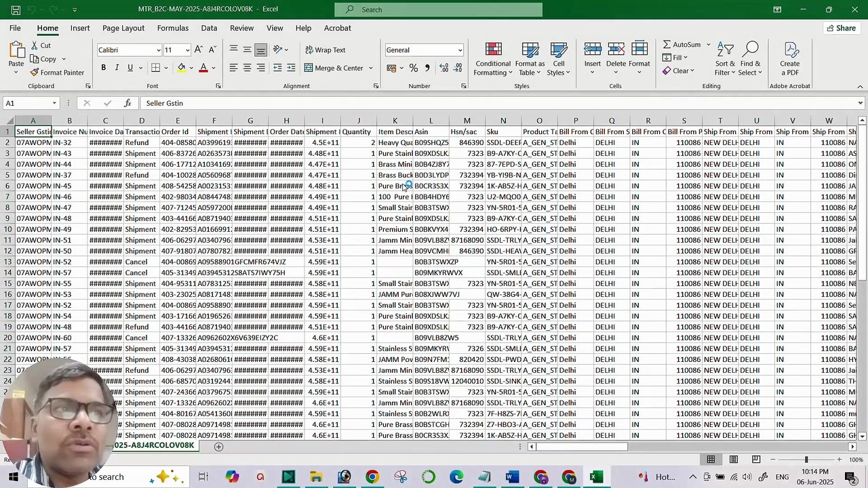Screen dimensions: 868x488
Task: Click AutoSum
Action: (x=682, y=45)
